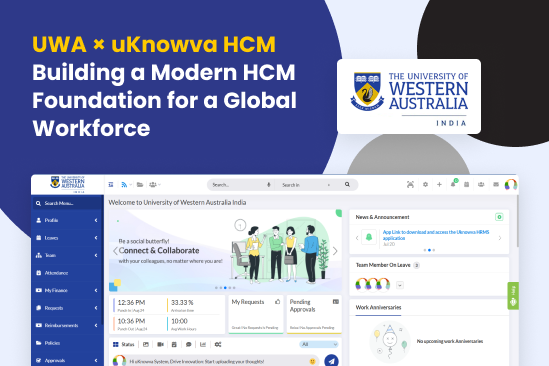Click the team users icon in header
The image size is (549, 366).
(481, 184)
